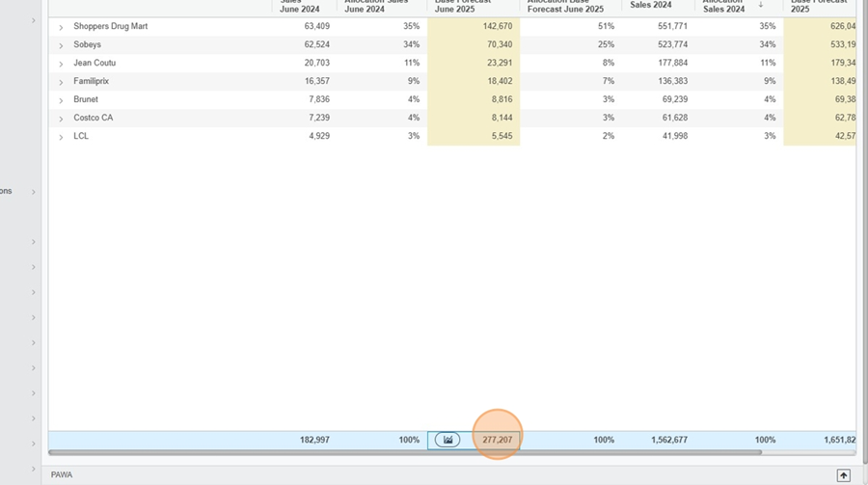This screenshot has height=485, width=868.
Task: Click the 51% allocation base forecast cell
Action: pos(607,26)
